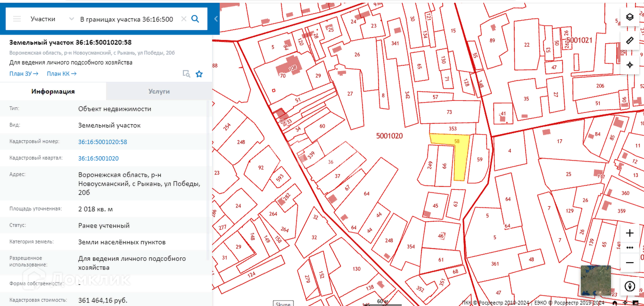Follow the cadastral number link 36:16:5001020:58

click(x=102, y=142)
